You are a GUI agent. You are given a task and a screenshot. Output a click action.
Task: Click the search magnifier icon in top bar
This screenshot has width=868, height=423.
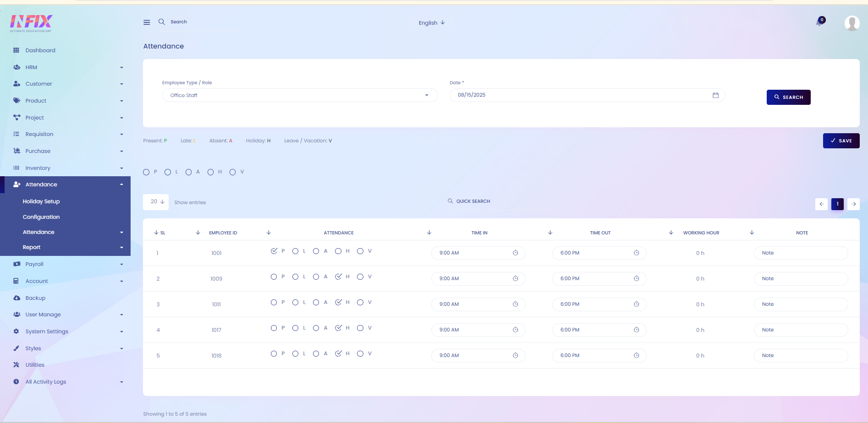(162, 22)
